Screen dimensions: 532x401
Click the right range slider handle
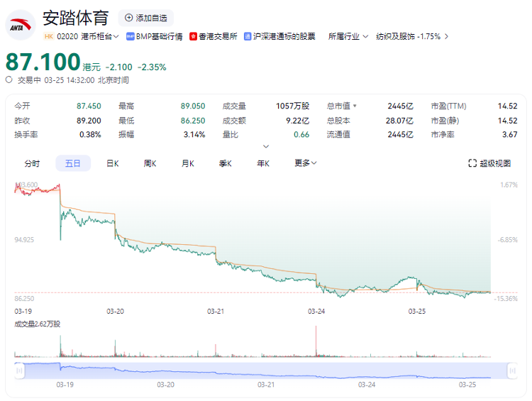(512, 370)
